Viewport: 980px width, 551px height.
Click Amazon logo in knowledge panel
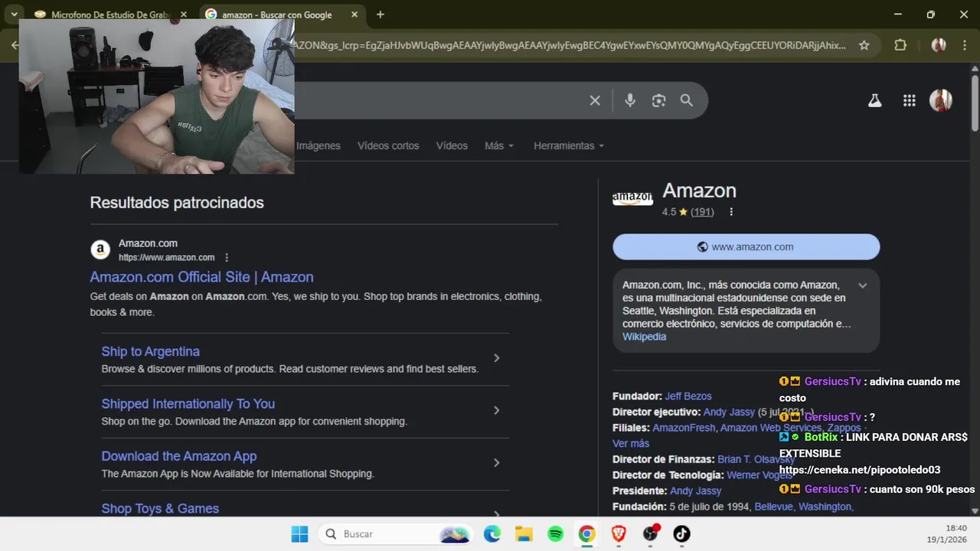(632, 199)
